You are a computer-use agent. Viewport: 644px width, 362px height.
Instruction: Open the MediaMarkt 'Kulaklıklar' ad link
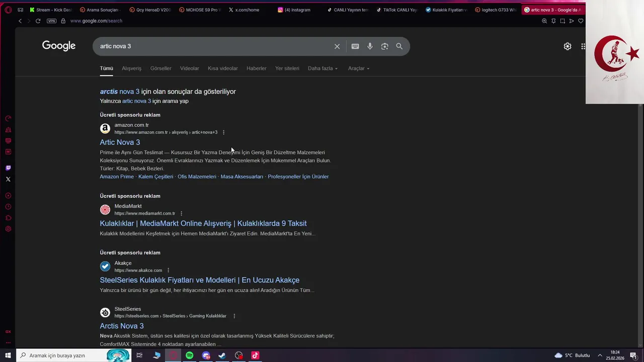point(203,223)
